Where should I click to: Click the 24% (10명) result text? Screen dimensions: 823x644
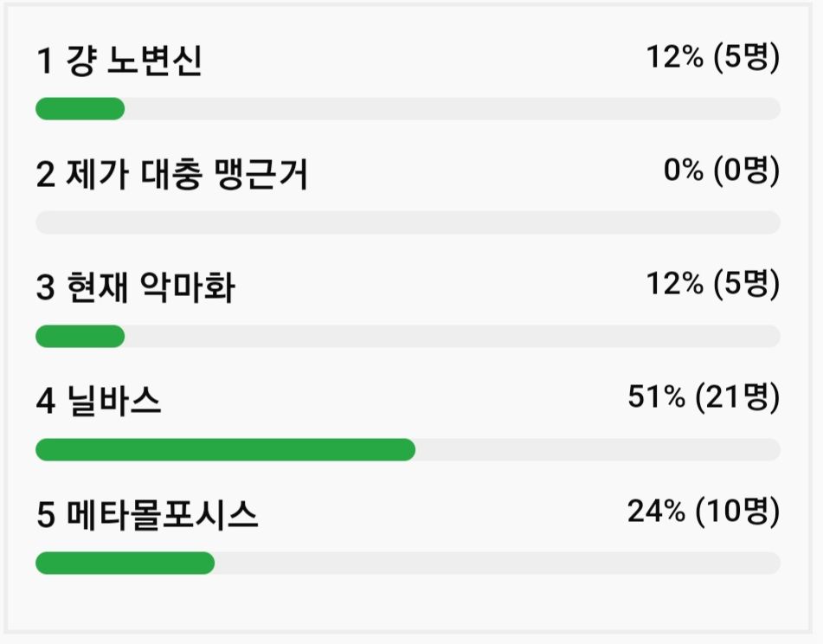tap(704, 512)
